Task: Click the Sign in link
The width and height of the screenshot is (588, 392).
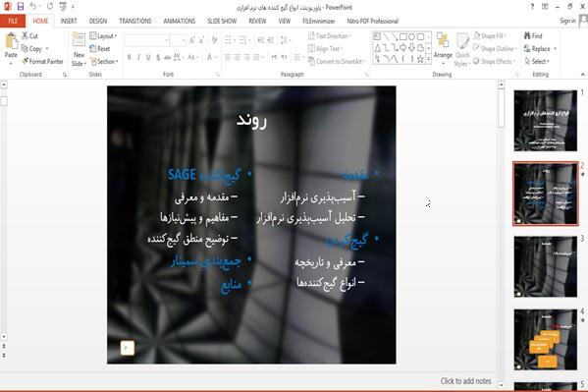Action: [x=567, y=21]
